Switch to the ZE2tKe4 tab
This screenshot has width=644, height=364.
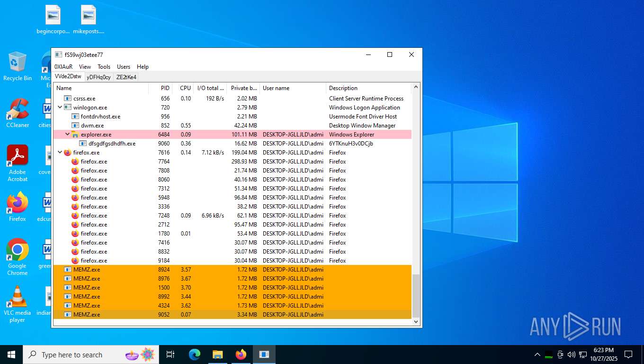click(x=126, y=77)
